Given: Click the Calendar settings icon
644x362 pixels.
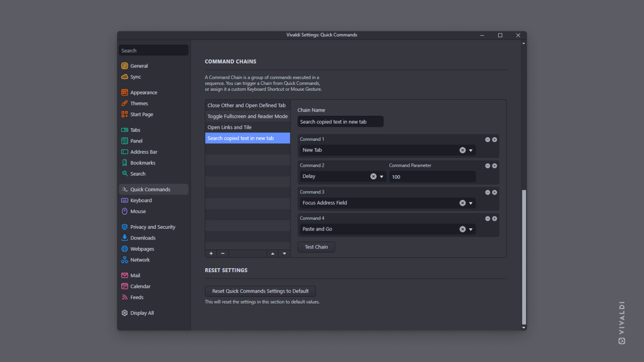Looking at the screenshot, I should click(125, 286).
